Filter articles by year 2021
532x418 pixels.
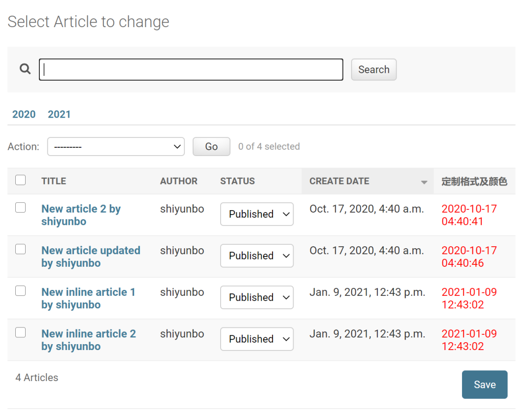pos(59,114)
